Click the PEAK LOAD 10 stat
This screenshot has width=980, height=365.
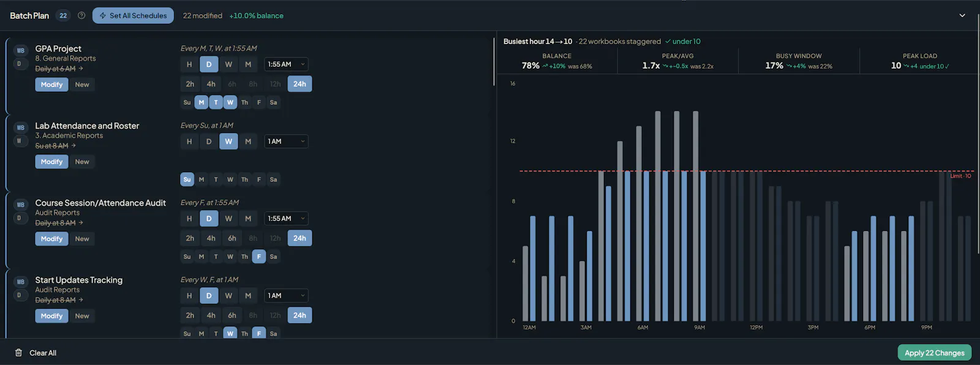pos(920,61)
